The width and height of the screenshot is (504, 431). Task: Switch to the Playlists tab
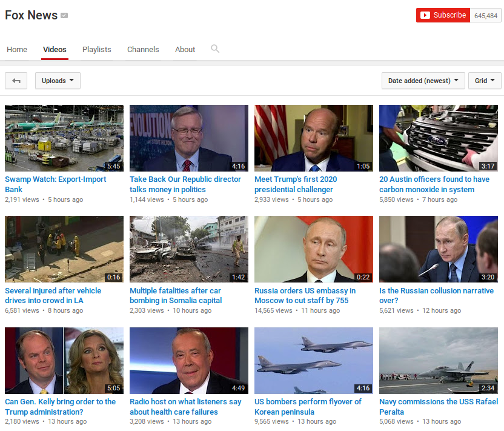(x=97, y=50)
